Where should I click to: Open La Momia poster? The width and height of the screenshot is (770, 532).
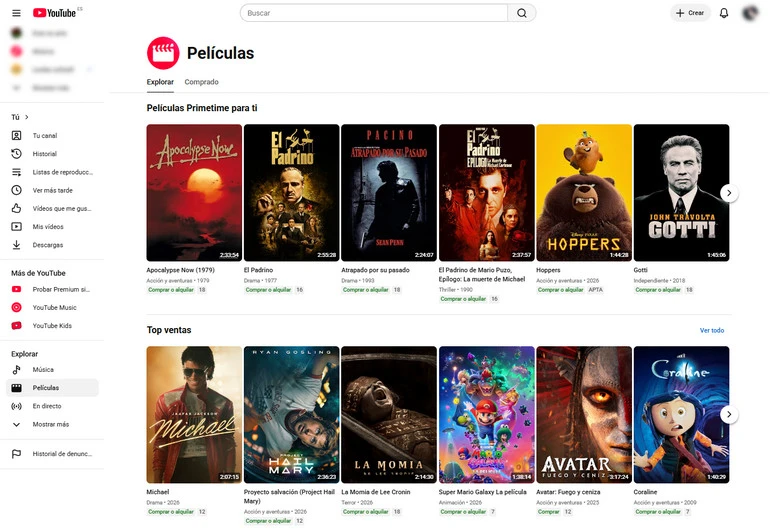click(x=389, y=415)
